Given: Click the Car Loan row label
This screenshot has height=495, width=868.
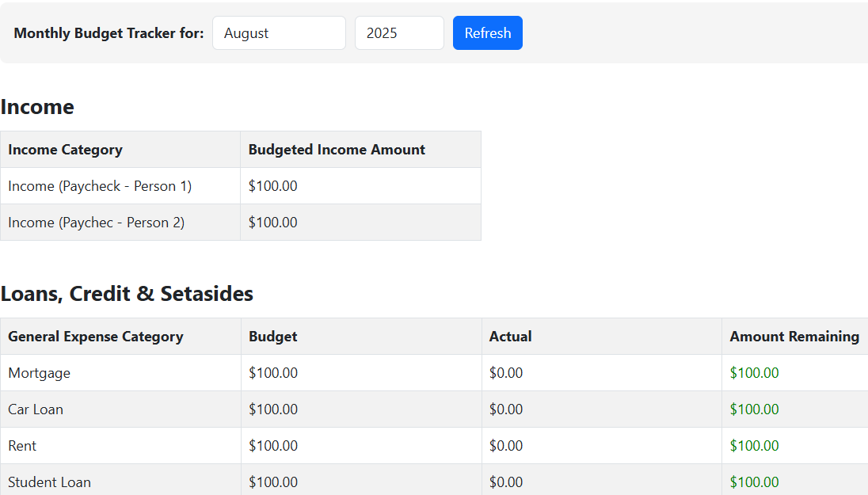Looking at the screenshot, I should point(36,409).
